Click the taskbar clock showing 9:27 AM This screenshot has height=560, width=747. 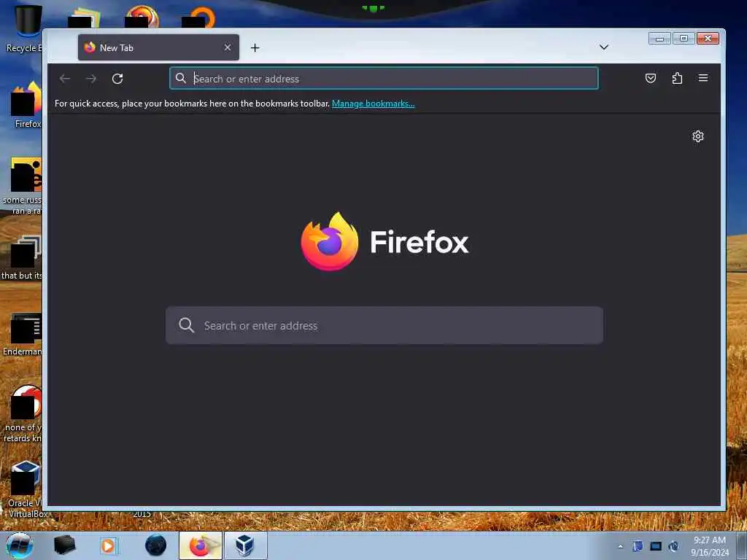(710, 545)
